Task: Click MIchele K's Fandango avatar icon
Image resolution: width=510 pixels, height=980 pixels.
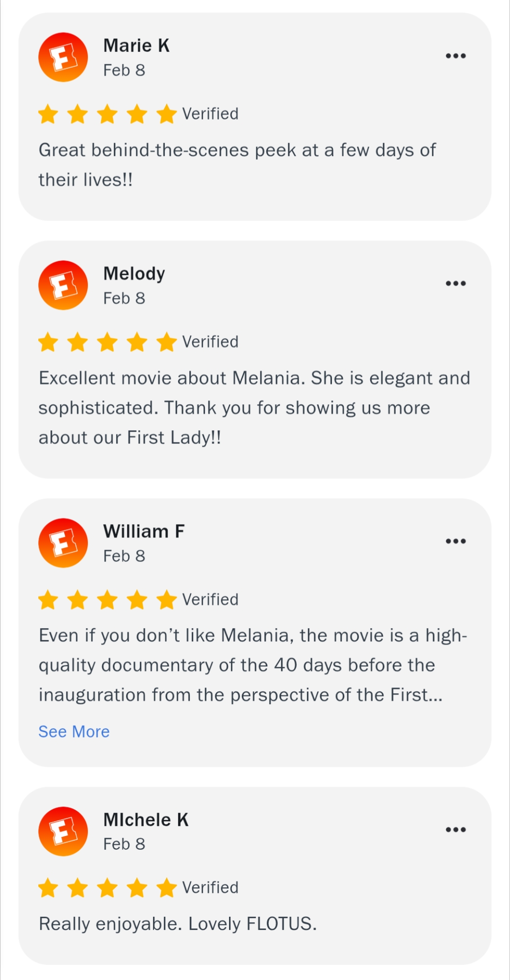Action: pos(63,831)
